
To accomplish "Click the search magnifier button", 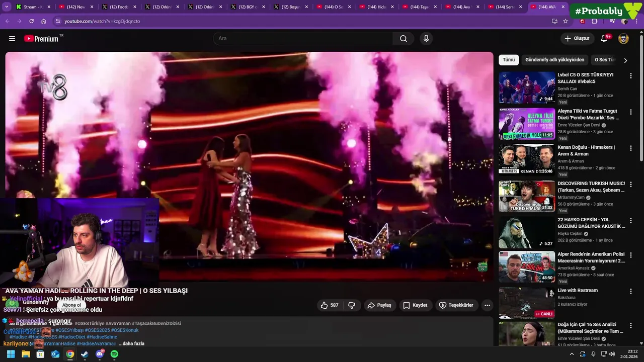I will [404, 39].
